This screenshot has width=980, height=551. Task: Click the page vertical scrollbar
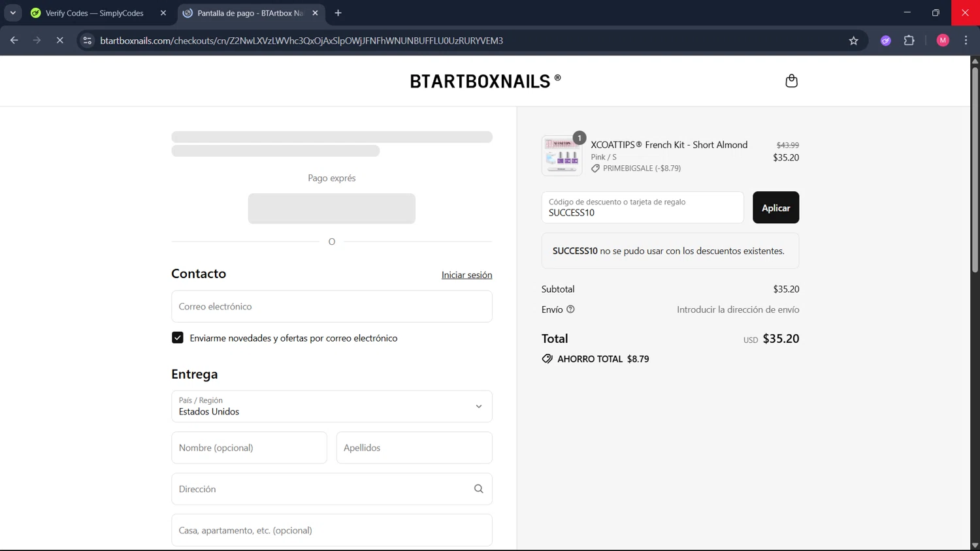coord(975,170)
